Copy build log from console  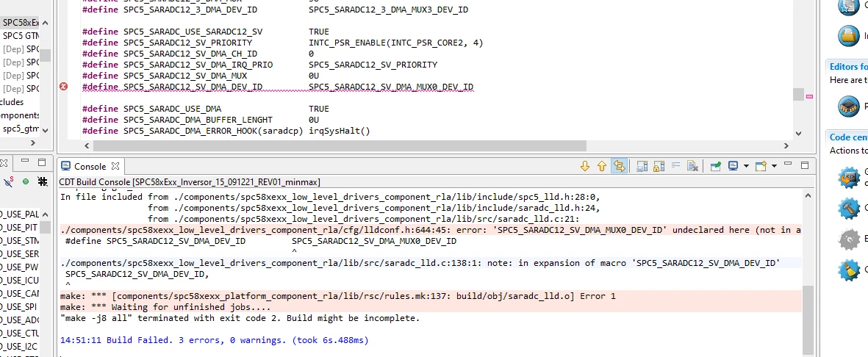642,165
